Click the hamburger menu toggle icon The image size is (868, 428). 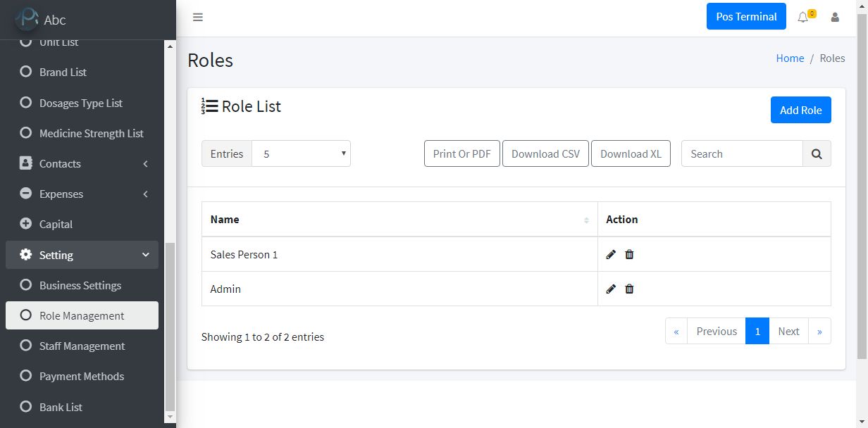(198, 17)
